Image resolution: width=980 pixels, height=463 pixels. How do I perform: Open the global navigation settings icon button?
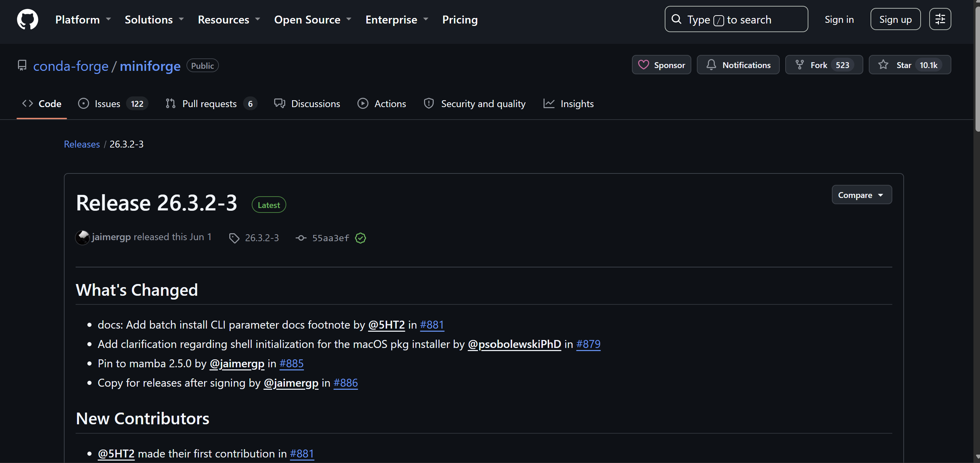click(x=940, y=19)
